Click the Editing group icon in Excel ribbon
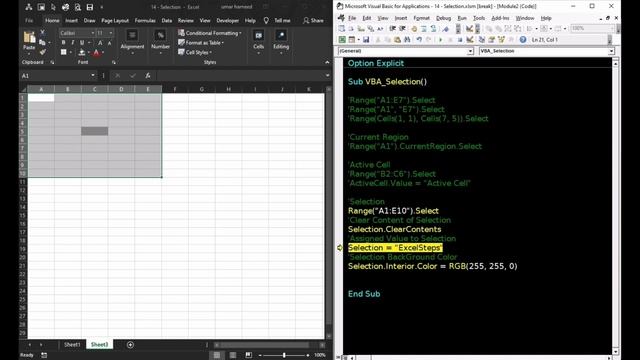The height and width of the screenshot is (360, 640). pyautogui.click(x=281, y=36)
